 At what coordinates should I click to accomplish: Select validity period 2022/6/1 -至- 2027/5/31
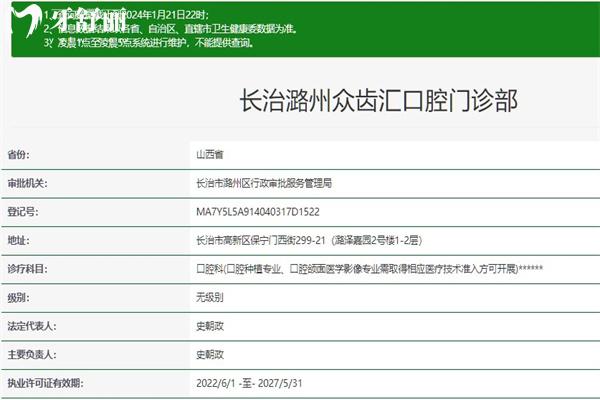[x=249, y=383]
